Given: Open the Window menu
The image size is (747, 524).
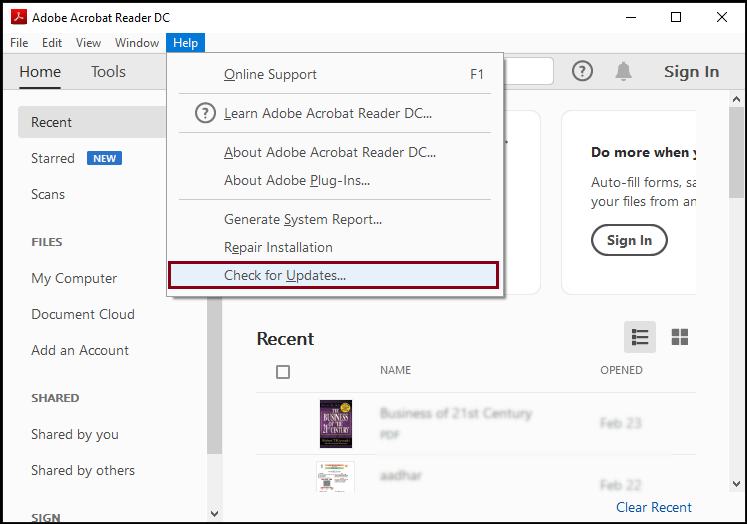Looking at the screenshot, I should [137, 43].
